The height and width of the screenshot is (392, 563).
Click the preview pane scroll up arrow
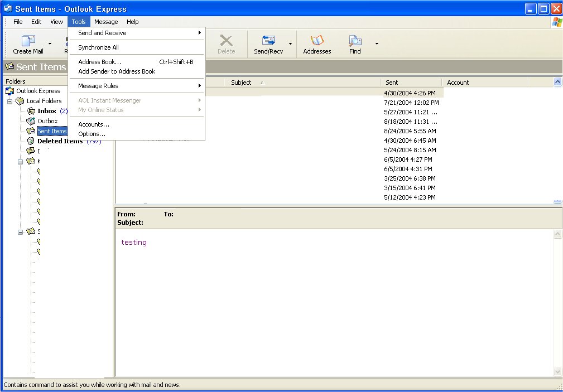click(557, 234)
